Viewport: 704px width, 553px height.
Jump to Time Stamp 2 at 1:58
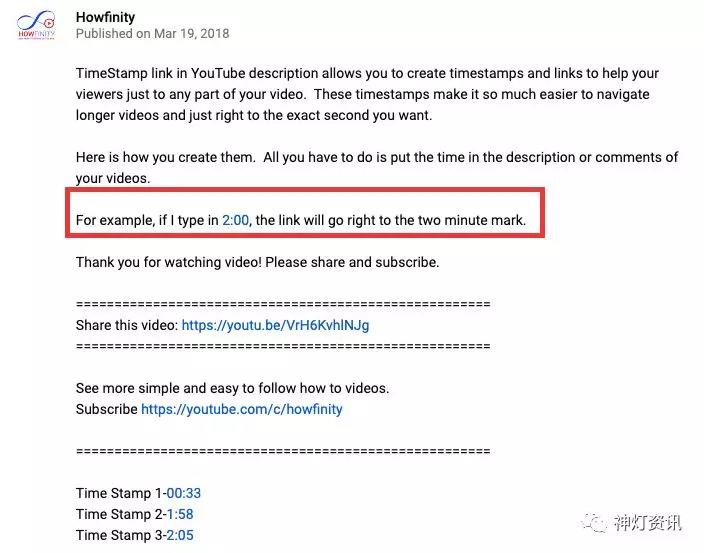pyautogui.click(x=180, y=514)
